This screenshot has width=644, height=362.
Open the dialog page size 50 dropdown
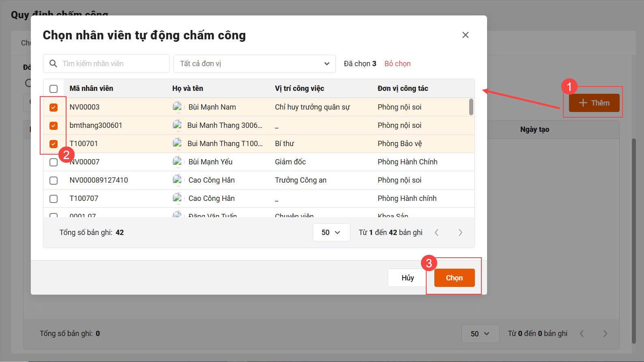coord(331,233)
